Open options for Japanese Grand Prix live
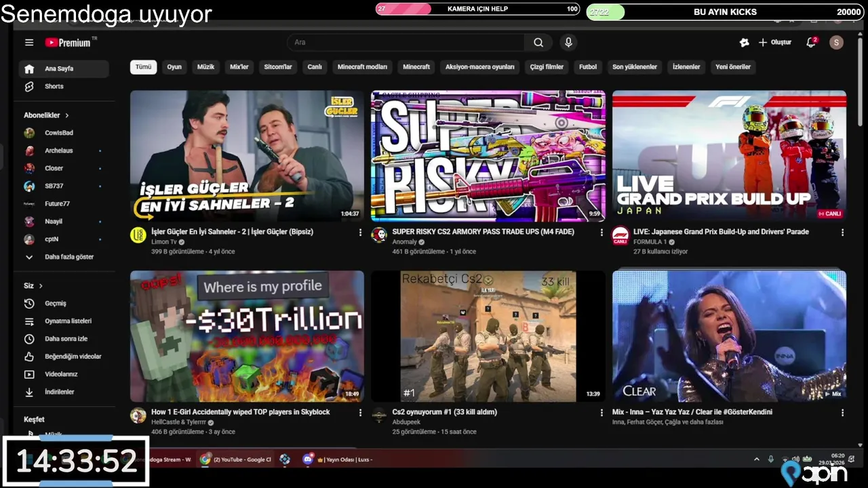Screen dimensions: 868x488 click(x=842, y=232)
